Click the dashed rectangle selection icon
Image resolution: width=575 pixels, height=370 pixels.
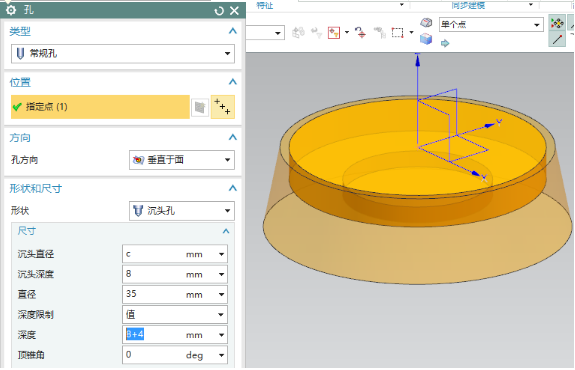(398, 33)
